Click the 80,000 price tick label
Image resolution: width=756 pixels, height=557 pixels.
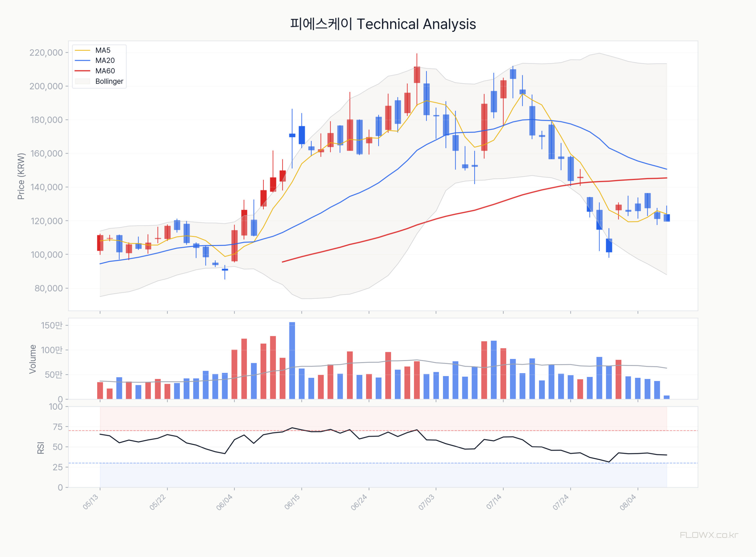pyautogui.click(x=49, y=288)
